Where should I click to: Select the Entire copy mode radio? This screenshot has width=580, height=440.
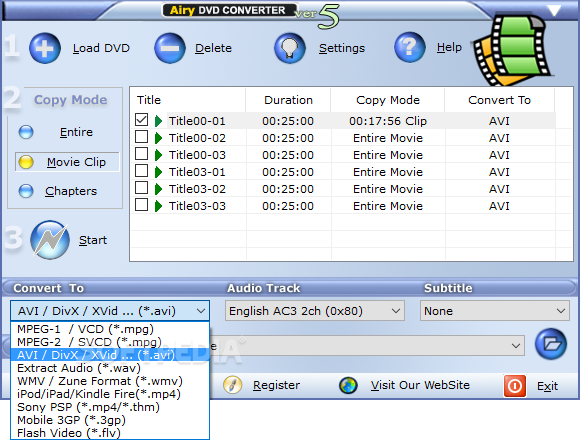26,132
